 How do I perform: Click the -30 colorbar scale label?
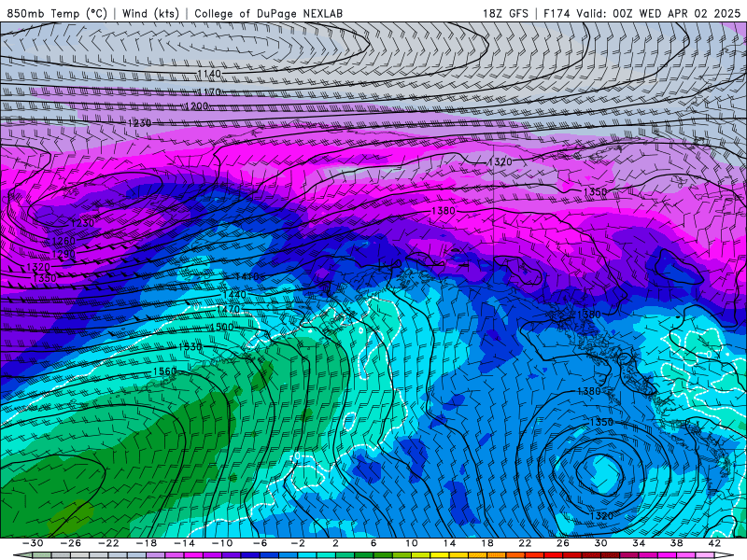click(33, 543)
